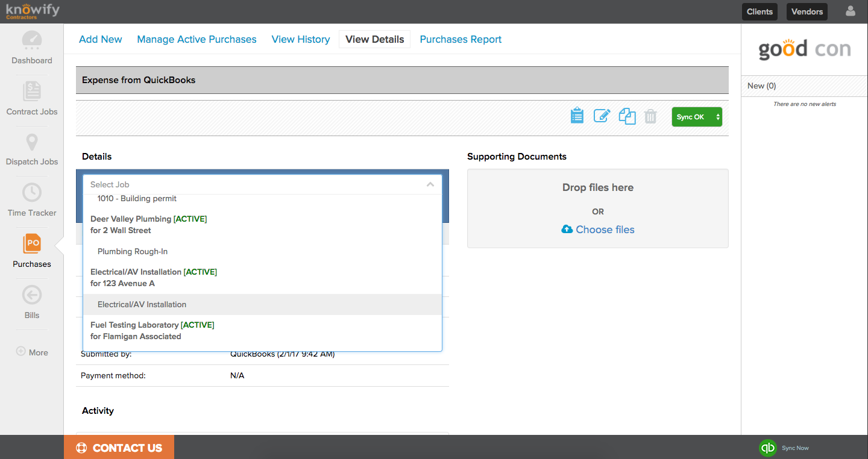
Task: Open the Bills sidebar icon
Action: point(32,295)
